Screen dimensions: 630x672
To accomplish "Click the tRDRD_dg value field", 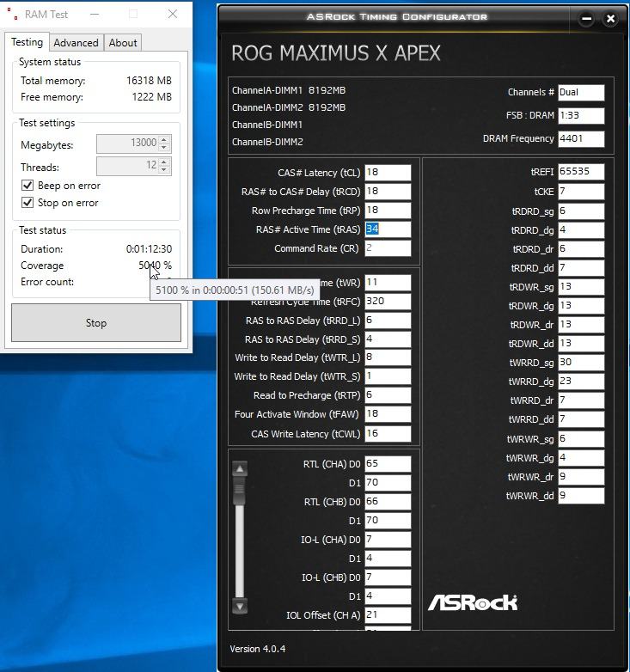I will click(581, 229).
